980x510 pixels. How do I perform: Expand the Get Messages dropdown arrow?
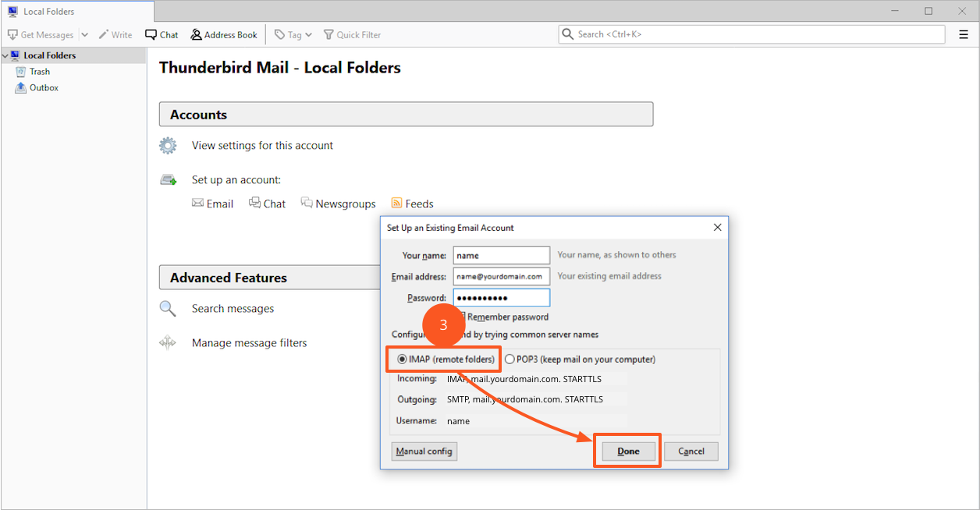84,35
